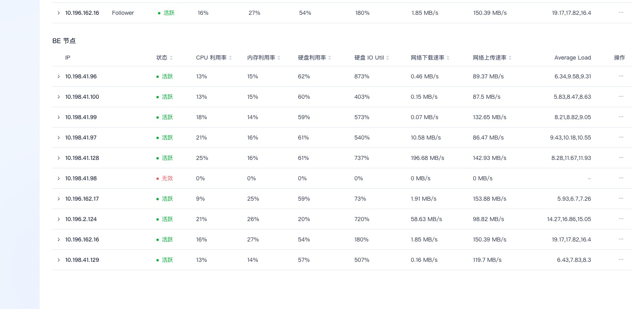Click IP address 10.198.41.128

tap(82, 158)
